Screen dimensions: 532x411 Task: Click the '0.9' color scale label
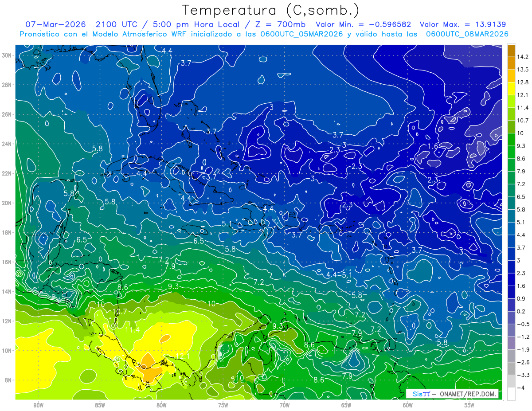click(522, 298)
